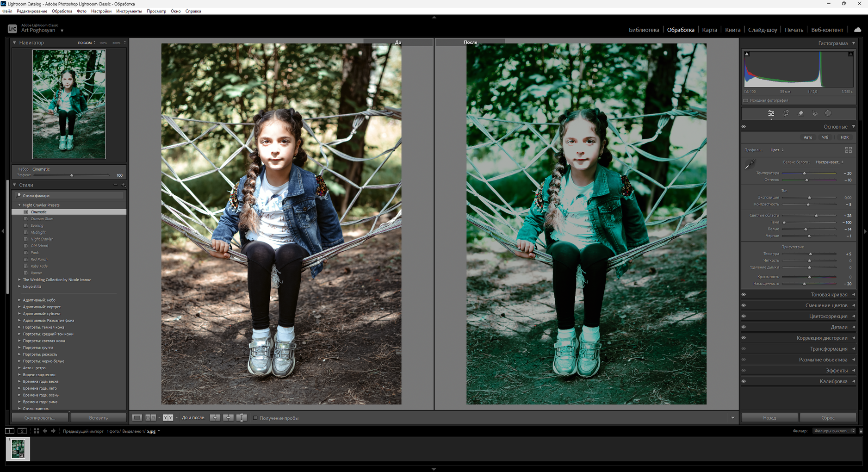Click the Lrc identity plate logo

12,29
